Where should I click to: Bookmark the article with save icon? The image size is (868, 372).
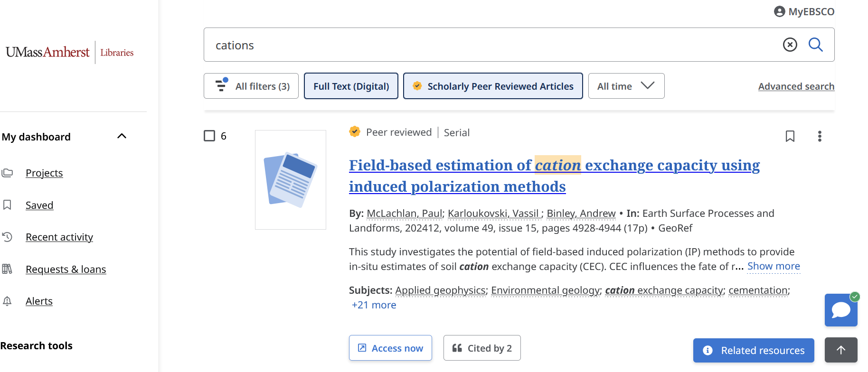790,136
